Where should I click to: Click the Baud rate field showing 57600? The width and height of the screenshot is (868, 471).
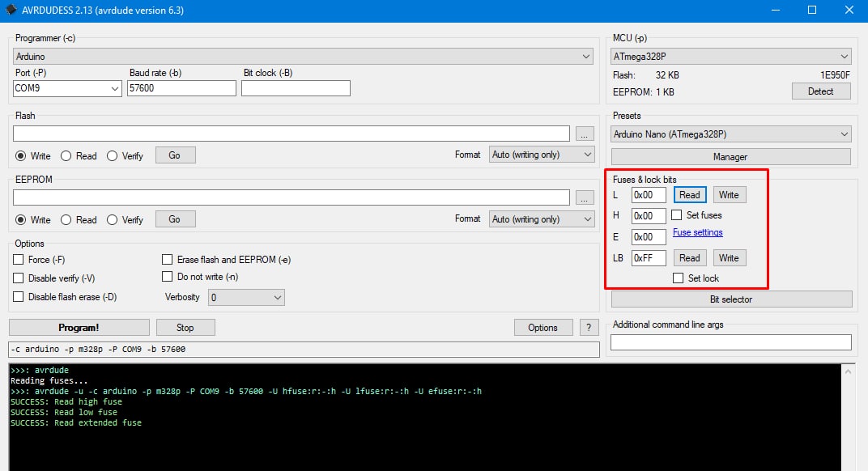click(181, 88)
